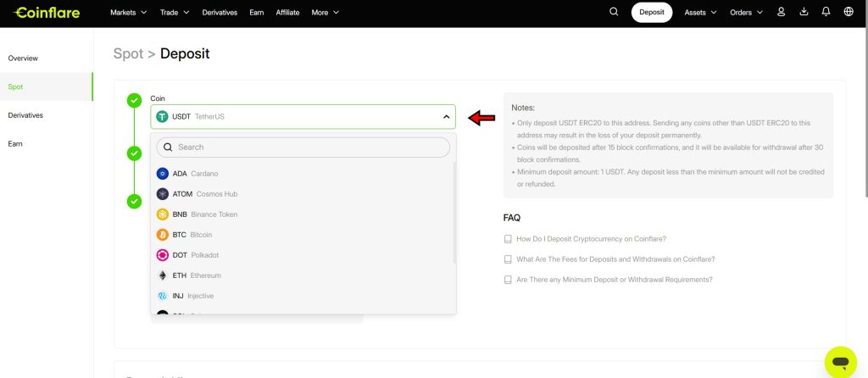The image size is (868, 378).
Task: Expand the Markets menu
Action: click(x=129, y=13)
